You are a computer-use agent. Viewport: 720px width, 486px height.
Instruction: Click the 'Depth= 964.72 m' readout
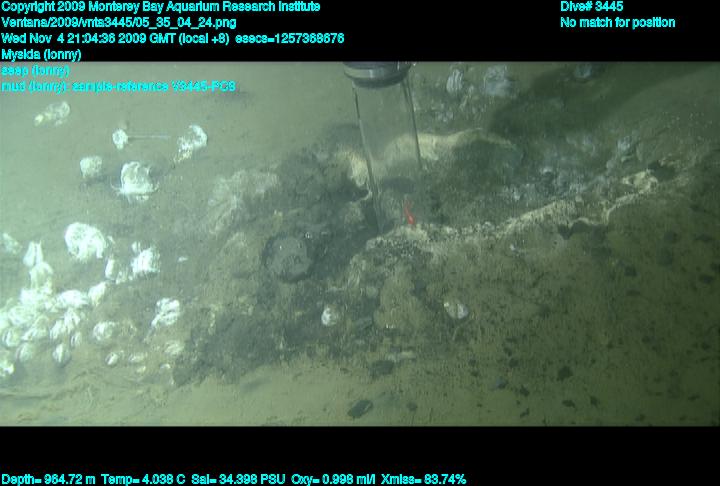pyautogui.click(x=48, y=480)
